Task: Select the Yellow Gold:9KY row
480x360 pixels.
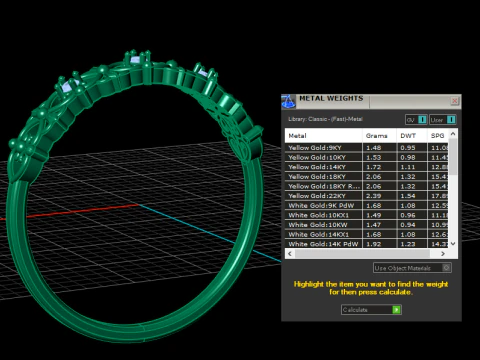Action: click(x=366, y=148)
